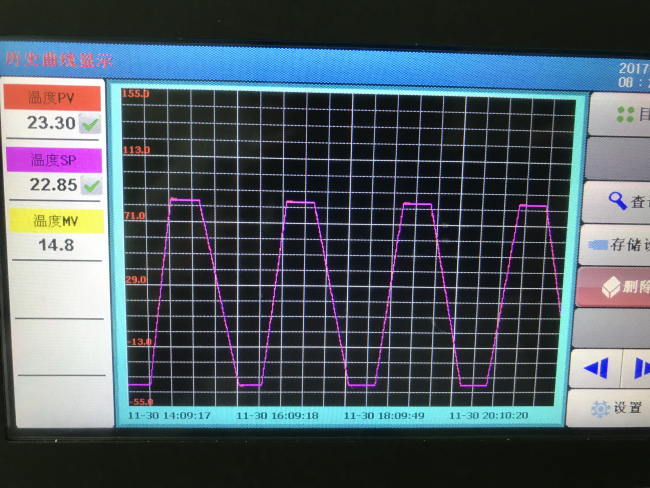Toggle the 温度PV curve checkbox
The height and width of the screenshot is (488, 650).
[91, 124]
